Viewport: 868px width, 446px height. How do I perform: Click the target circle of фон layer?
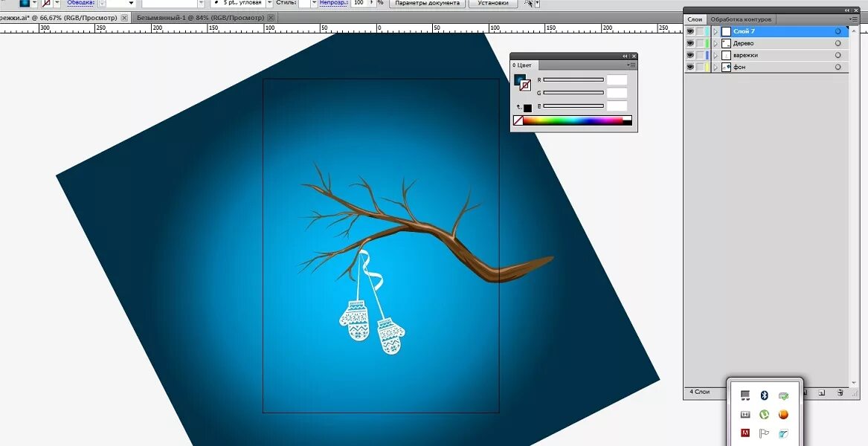pos(838,67)
